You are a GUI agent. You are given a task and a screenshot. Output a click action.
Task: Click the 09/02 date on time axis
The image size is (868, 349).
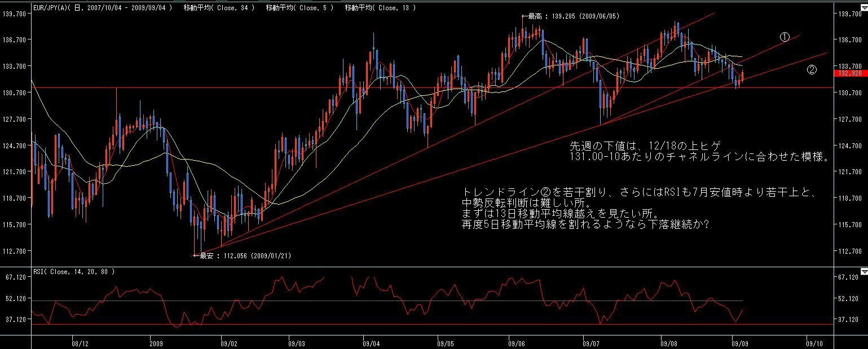pyautogui.click(x=228, y=342)
